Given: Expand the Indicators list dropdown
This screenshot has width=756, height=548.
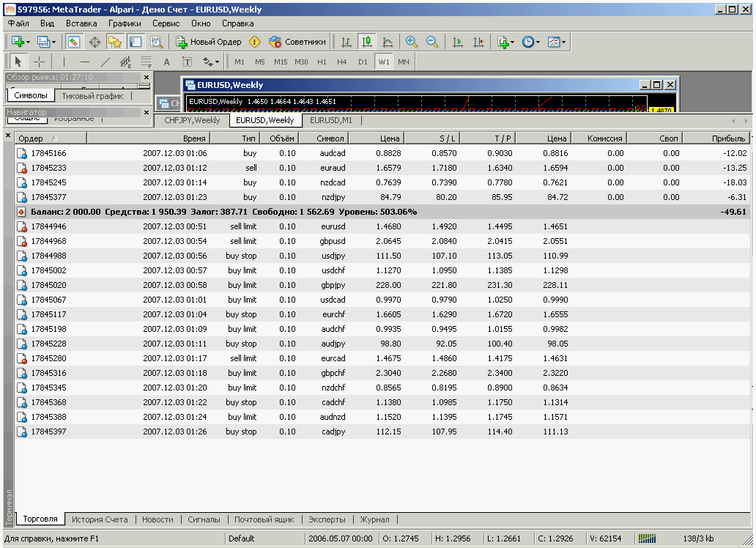Looking at the screenshot, I should pos(512,42).
